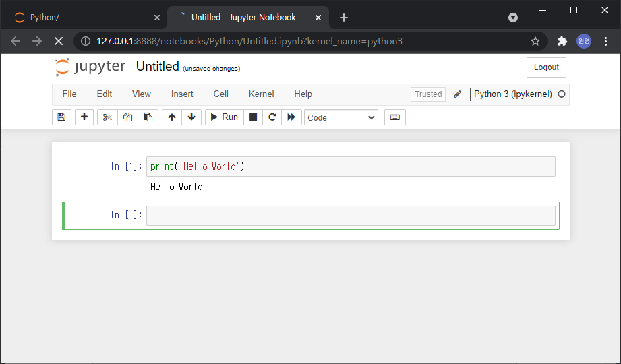The height and width of the screenshot is (364, 621).
Task: Click the Jupyter logo
Action: 90,67
